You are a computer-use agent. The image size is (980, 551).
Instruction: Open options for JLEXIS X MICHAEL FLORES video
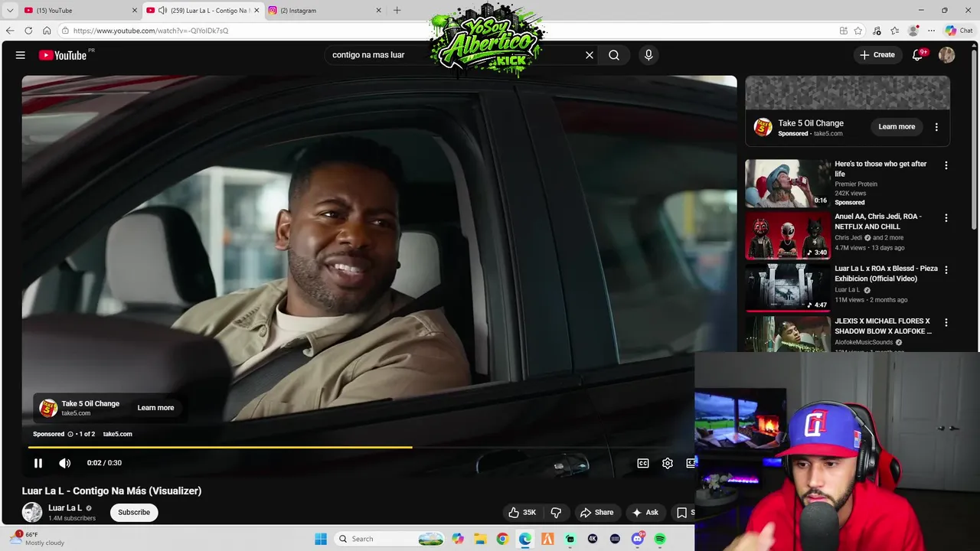click(946, 323)
